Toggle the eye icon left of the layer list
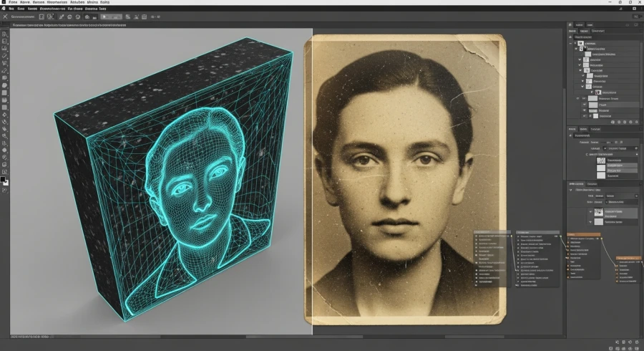Viewport: 644px width, 351px height. tap(577, 99)
